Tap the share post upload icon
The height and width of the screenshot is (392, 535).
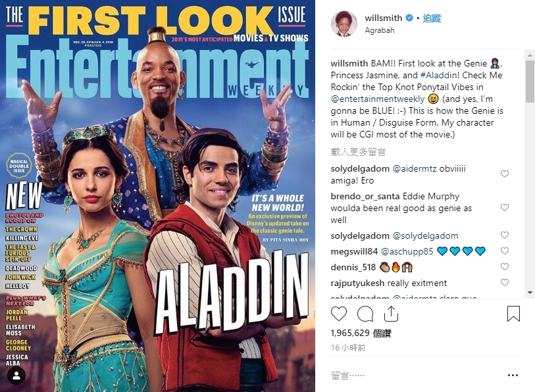coord(391,314)
